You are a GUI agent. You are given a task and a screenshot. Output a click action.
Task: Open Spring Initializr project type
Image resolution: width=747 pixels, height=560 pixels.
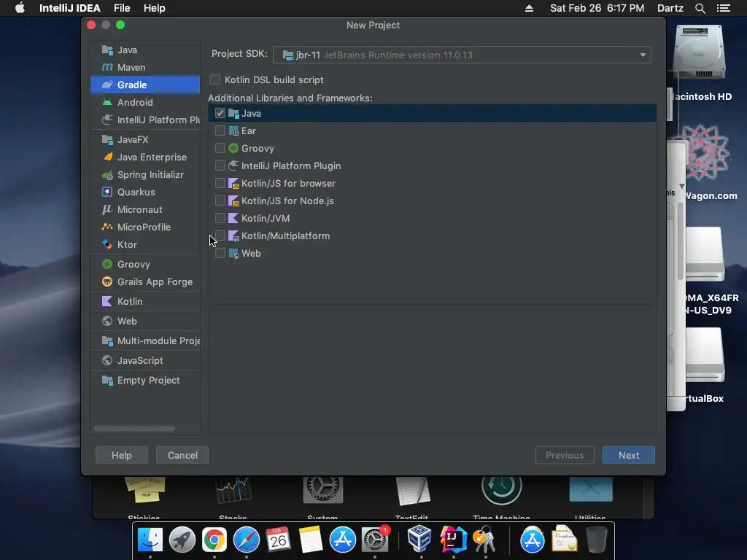[x=145, y=175]
